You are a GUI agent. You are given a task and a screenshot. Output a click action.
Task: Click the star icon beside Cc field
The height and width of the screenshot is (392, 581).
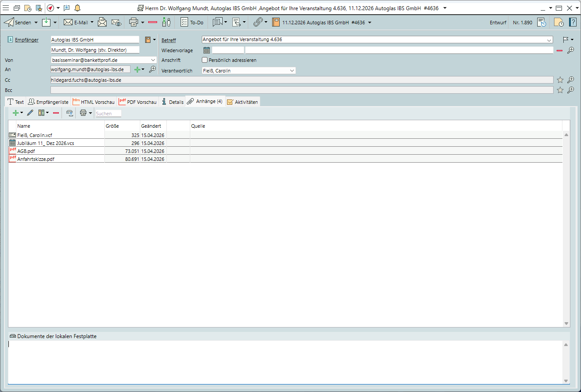[x=560, y=80]
